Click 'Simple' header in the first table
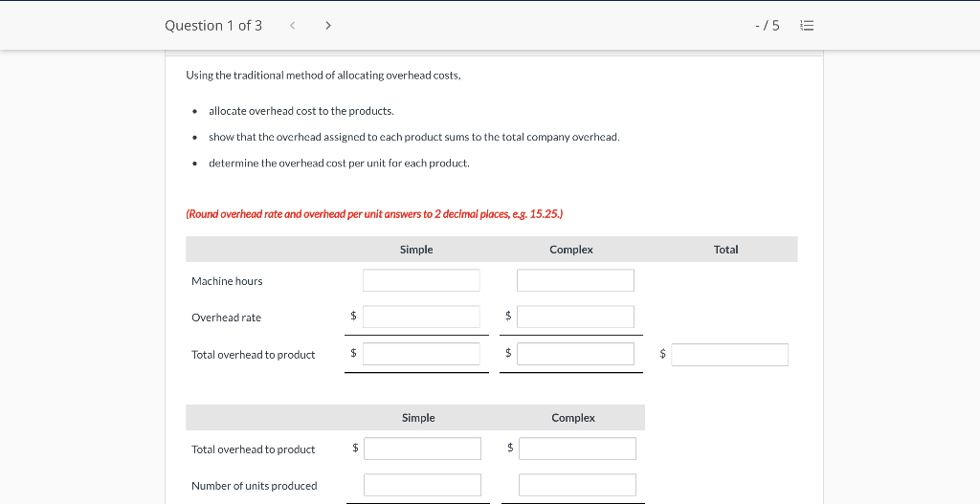The width and height of the screenshot is (980, 504). tap(416, 250)
